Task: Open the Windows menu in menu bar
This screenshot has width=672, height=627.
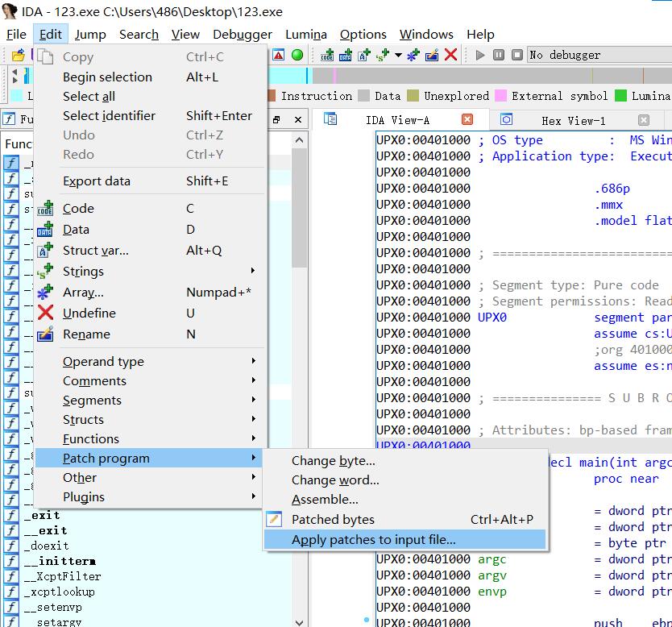Action: [425, 34]
